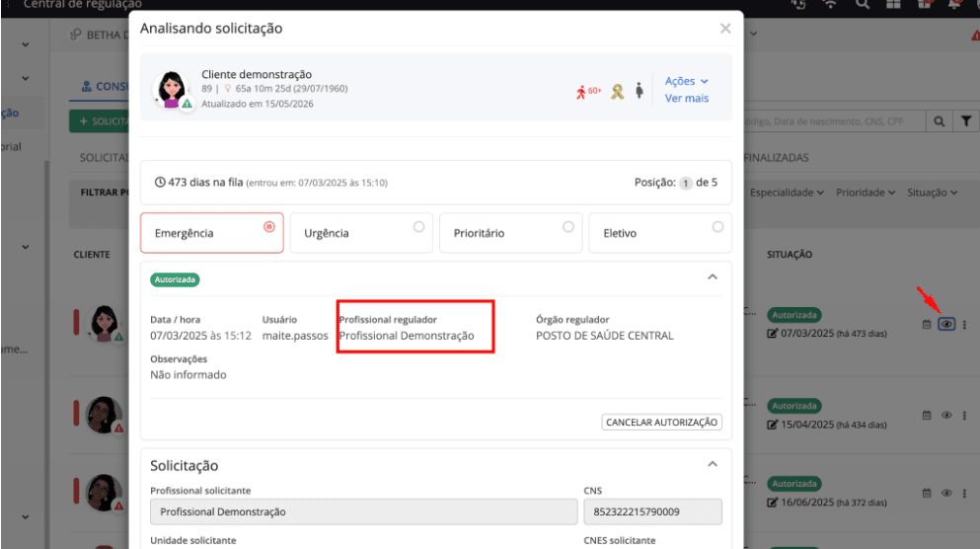Open the Ações dropdown menu
The width and height of the screenshot is (980, 549).
pos(686,81)
